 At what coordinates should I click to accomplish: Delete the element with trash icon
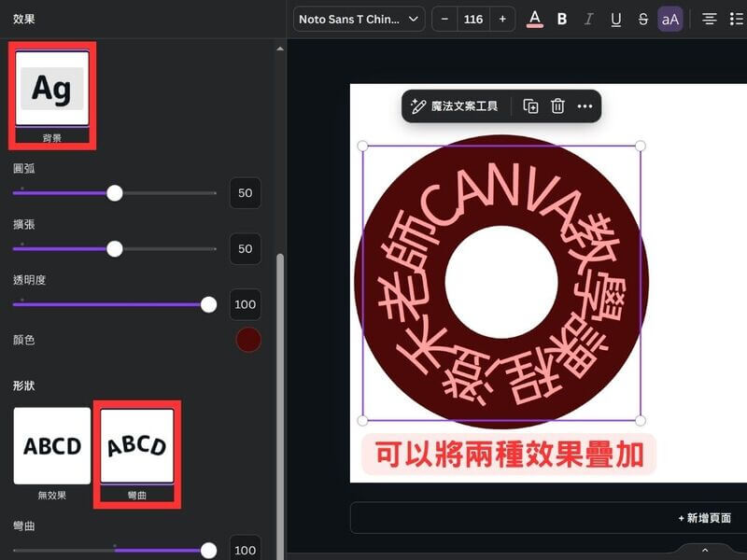[557, 106]
